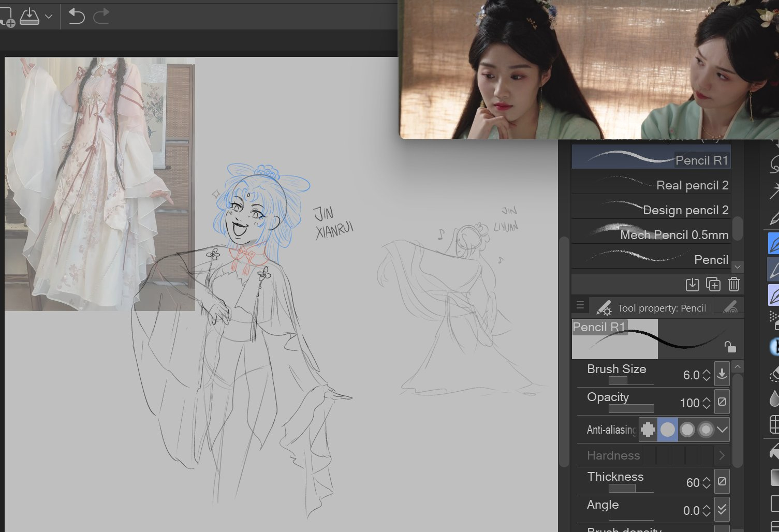
Task: Select the strongest anti-aliasing option
Action: coord(705,430)
